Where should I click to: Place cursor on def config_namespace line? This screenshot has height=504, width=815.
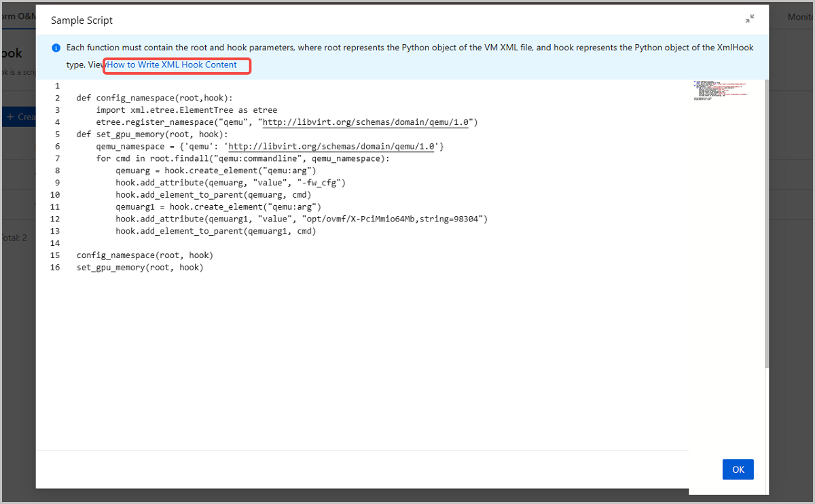coord(154,98)
